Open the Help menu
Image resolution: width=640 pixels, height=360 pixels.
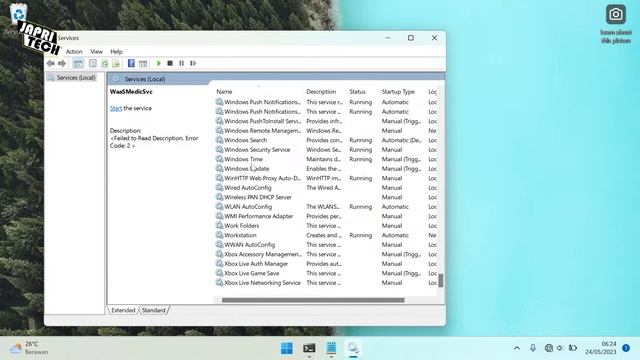(116, 51)
